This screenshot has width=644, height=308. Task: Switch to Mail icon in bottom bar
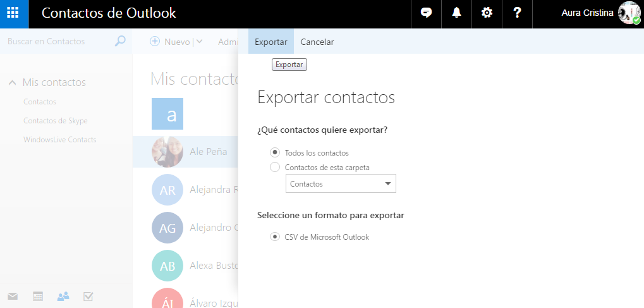click(x=13, y=296)
